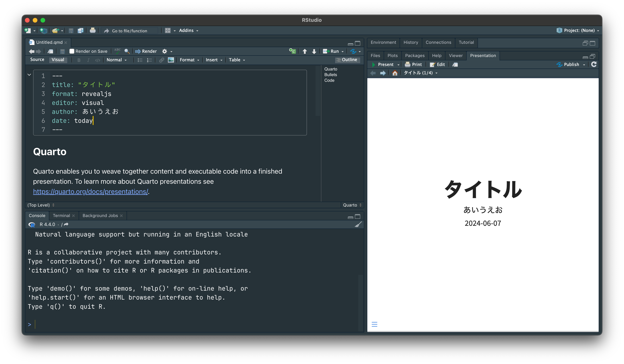Refresh the presentation preview
The image size is (624, 364).
[x=594, y=64]
